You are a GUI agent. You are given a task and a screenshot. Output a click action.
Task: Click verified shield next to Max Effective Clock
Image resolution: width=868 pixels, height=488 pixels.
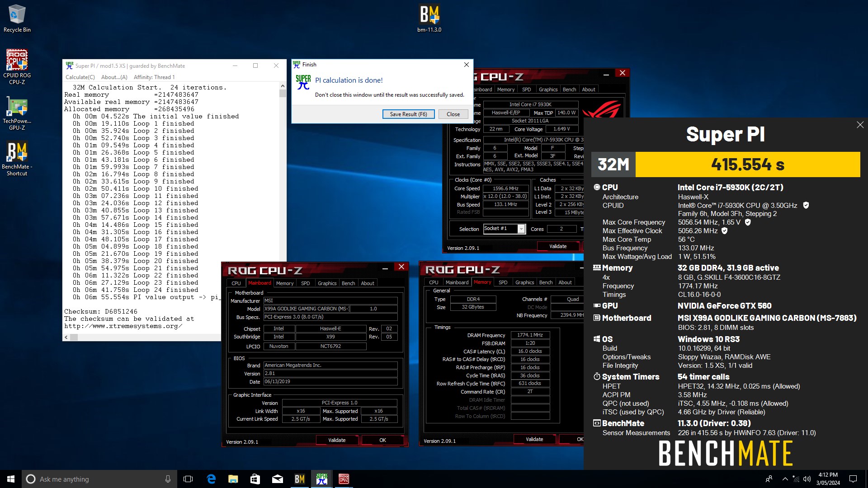point(724,230)
